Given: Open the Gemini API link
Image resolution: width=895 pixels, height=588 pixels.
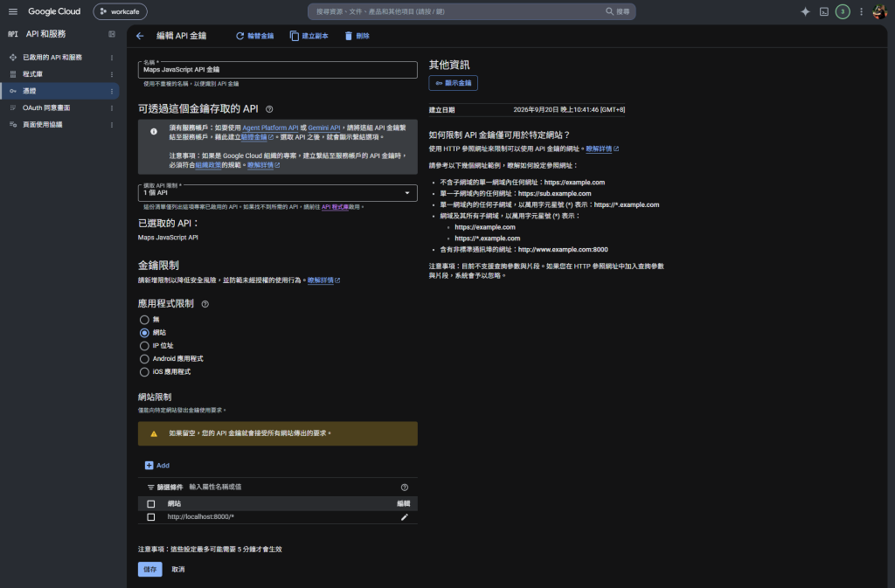Looking at the screenshot, I should 323,128.
